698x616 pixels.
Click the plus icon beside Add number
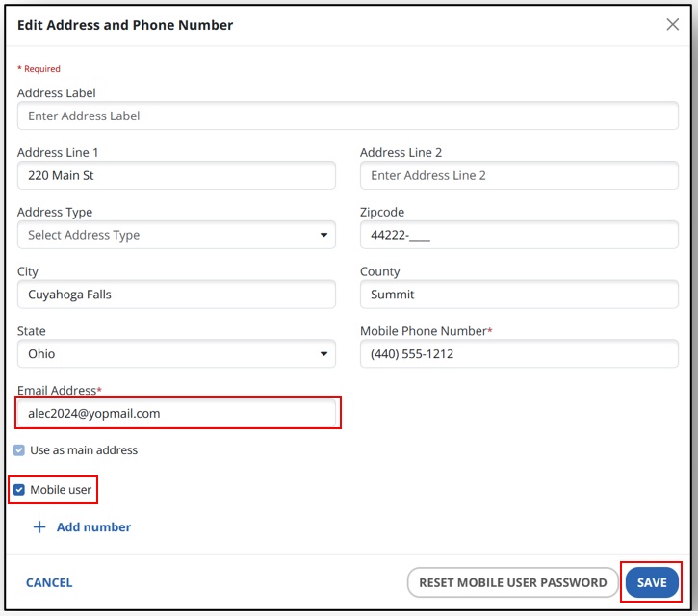pos(39,527)
